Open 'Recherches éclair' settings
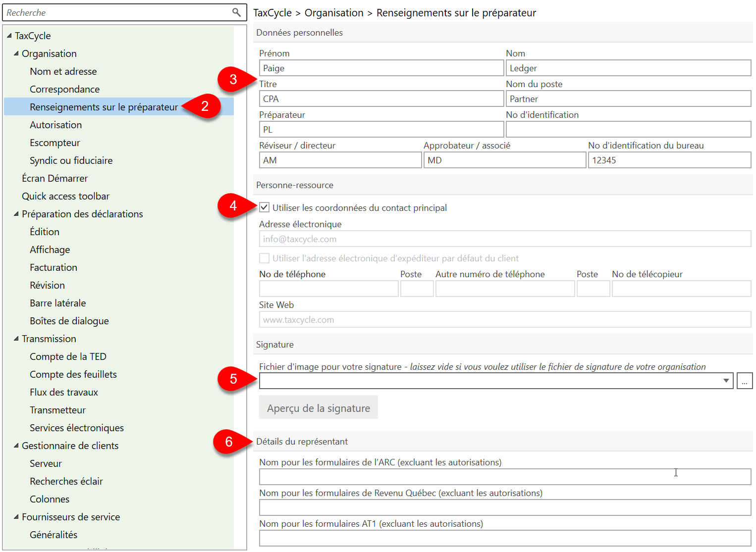Image resolution: width=756 pixels, height=552 pixels. (66, 481)
